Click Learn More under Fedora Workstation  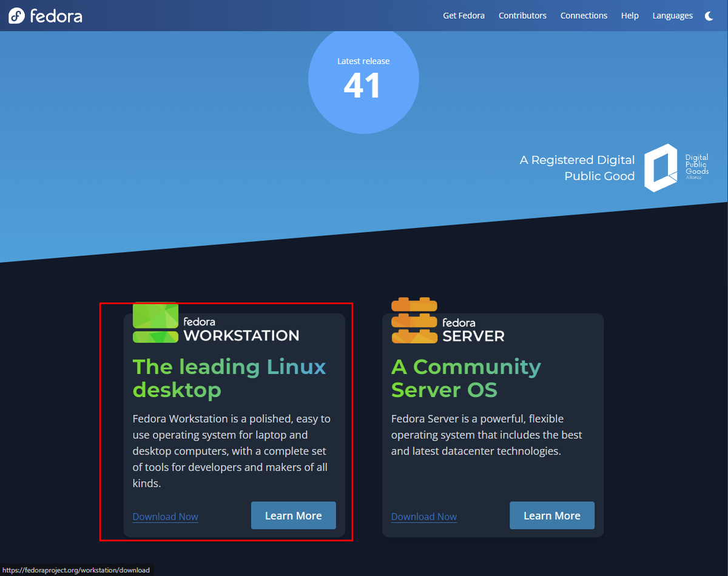pyautogui.click(x=294, y=515)
